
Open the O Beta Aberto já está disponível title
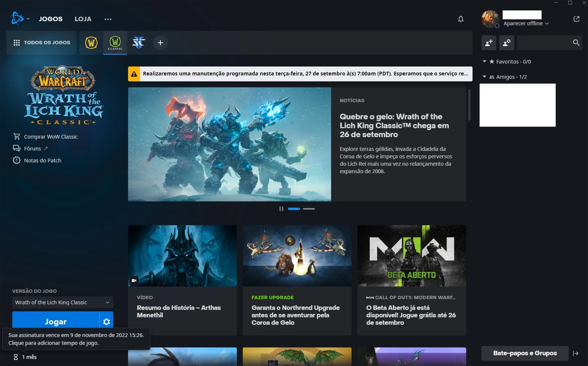click(411, 315)
